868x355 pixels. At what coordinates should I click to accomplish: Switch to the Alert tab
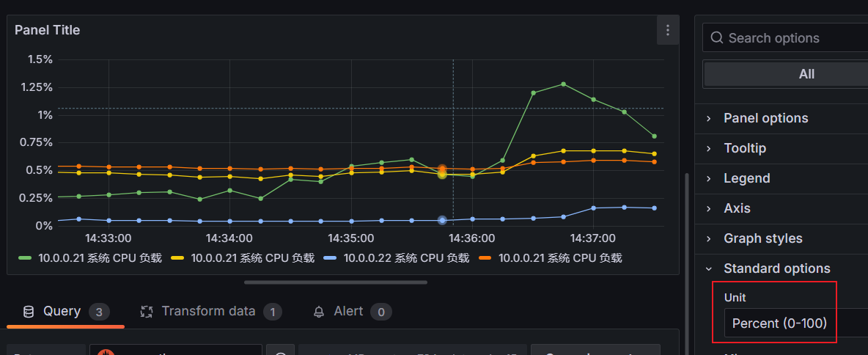pyautogui.click(x=348, y=312)
